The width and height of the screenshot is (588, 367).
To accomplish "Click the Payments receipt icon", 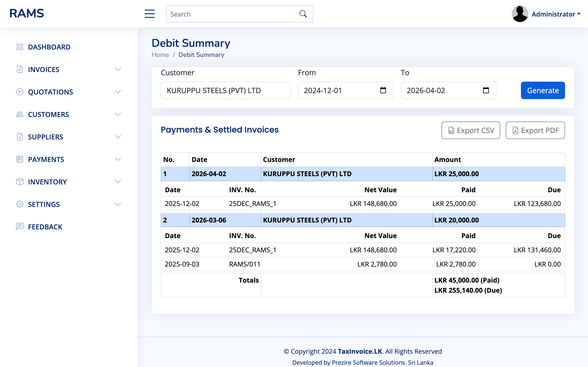I will coord(20,159).
